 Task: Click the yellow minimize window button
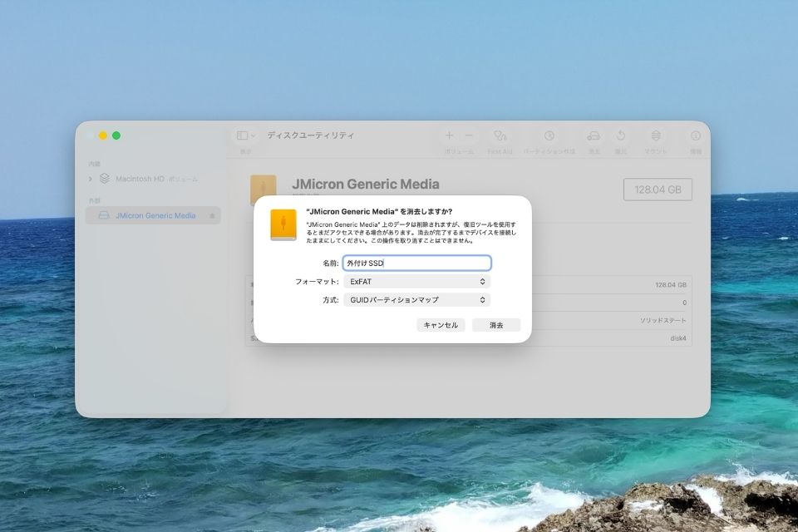pos(103,135)
